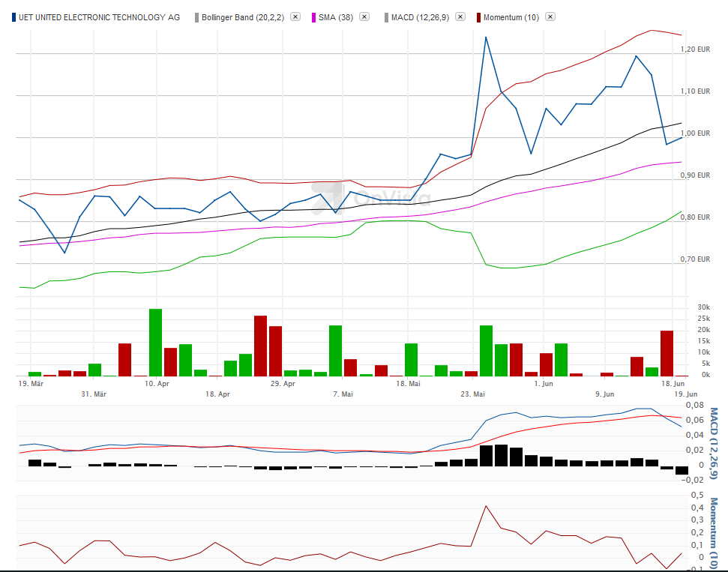Click the 0,70 EUR price axis label

click(x=695, y=259)
